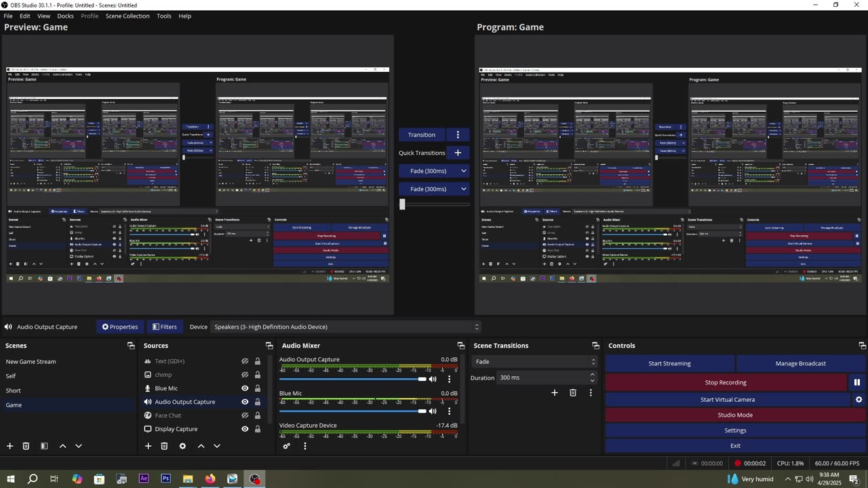Viewport: 868px width, 488px height.
Task: Open the View menu
Action: click(43, 16)
